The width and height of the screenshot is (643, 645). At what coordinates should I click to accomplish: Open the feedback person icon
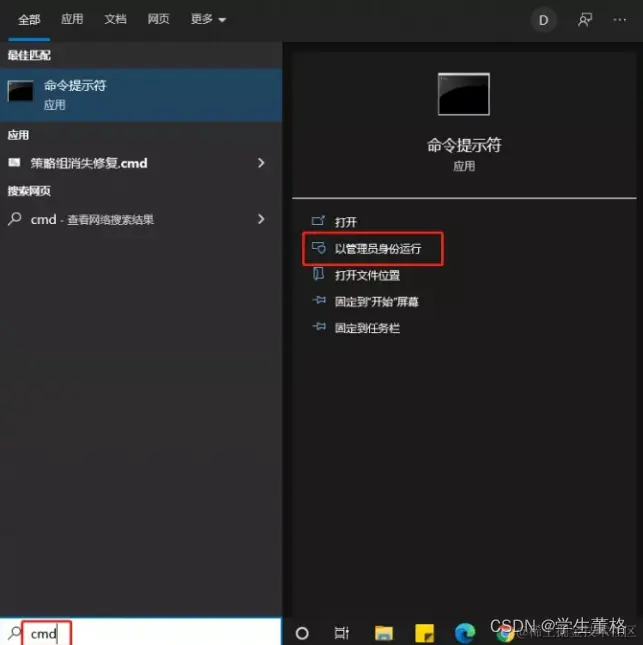pyautogui.click(x=585, y=19)
